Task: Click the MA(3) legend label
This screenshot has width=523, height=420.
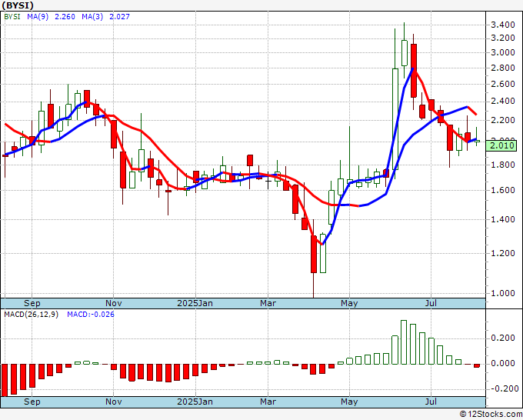Action: 92,16
